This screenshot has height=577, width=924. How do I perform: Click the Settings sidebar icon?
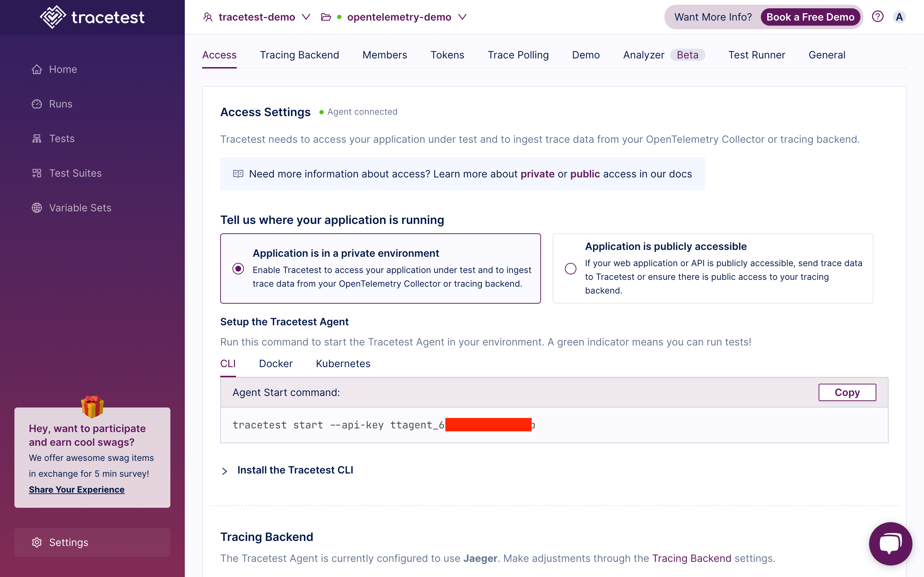point(37,542)
